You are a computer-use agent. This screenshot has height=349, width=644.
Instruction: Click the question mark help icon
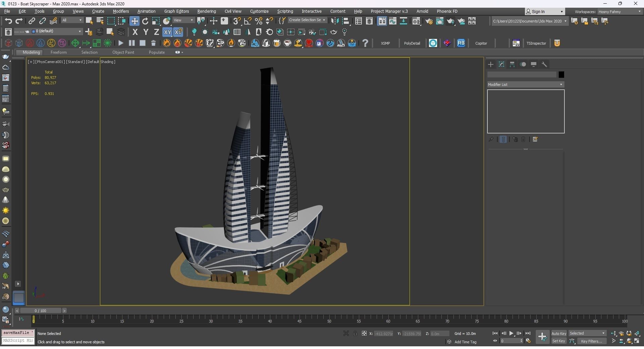tap(365, 43)
